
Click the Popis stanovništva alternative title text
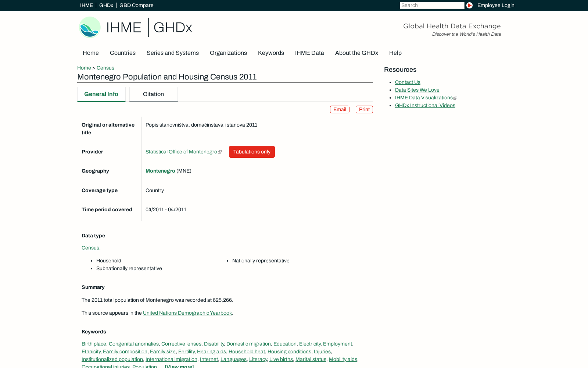point(201,125)
